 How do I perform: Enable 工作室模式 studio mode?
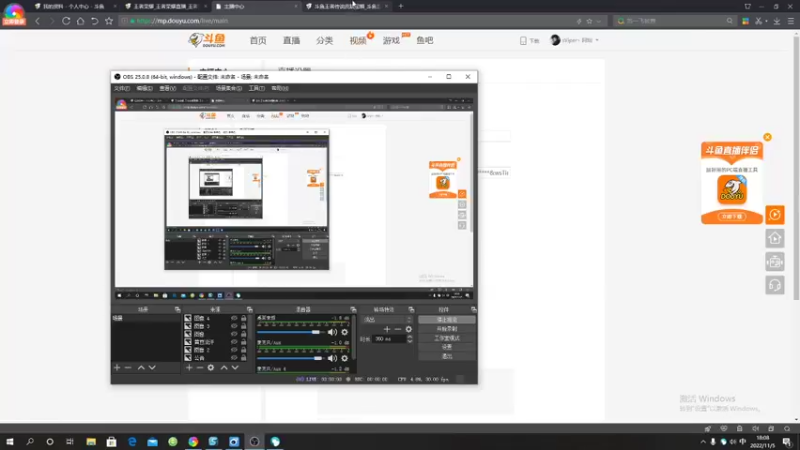click(447, 338)
